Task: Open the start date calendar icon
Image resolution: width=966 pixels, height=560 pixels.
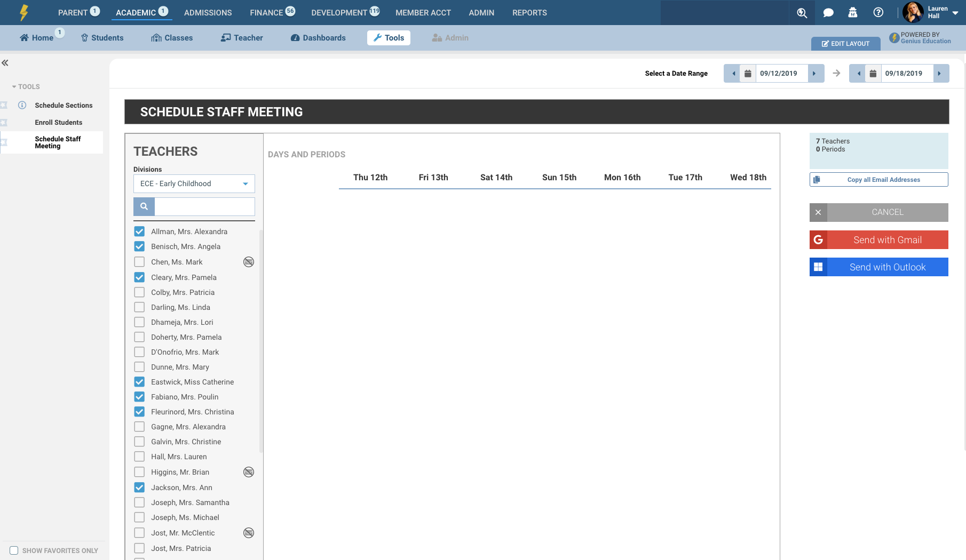Action: (x=748, y=74)
